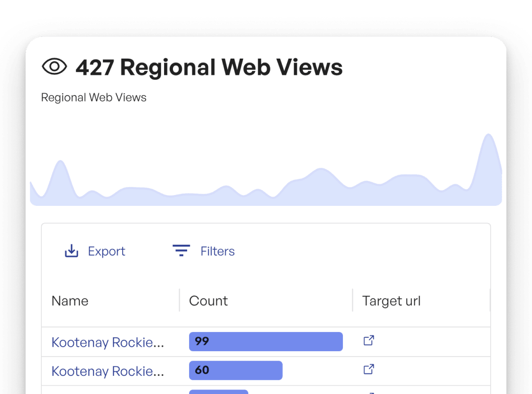The width and height of the screenshot is (532, 394).
Task: Click the Filters funnel icon
Action: click(181, 251)
